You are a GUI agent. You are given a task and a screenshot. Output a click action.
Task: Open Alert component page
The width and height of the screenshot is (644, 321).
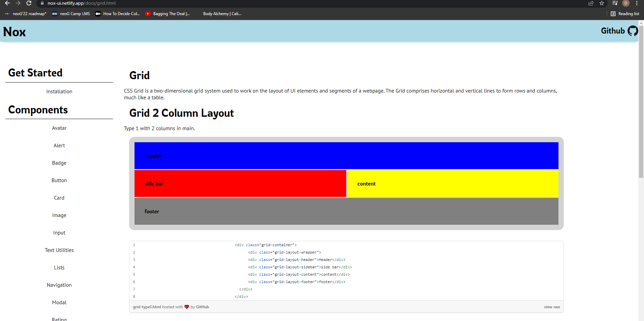[x=59, y=146]
